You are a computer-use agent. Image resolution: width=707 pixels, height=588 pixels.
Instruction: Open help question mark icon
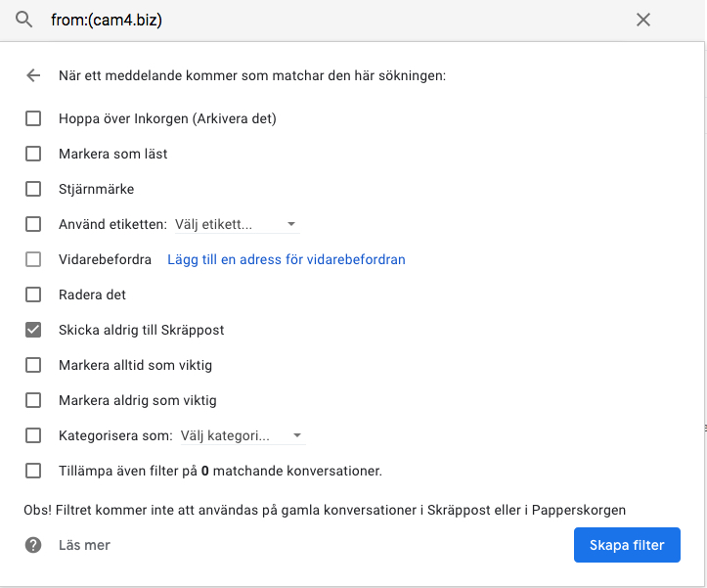[x=33, y=545]
